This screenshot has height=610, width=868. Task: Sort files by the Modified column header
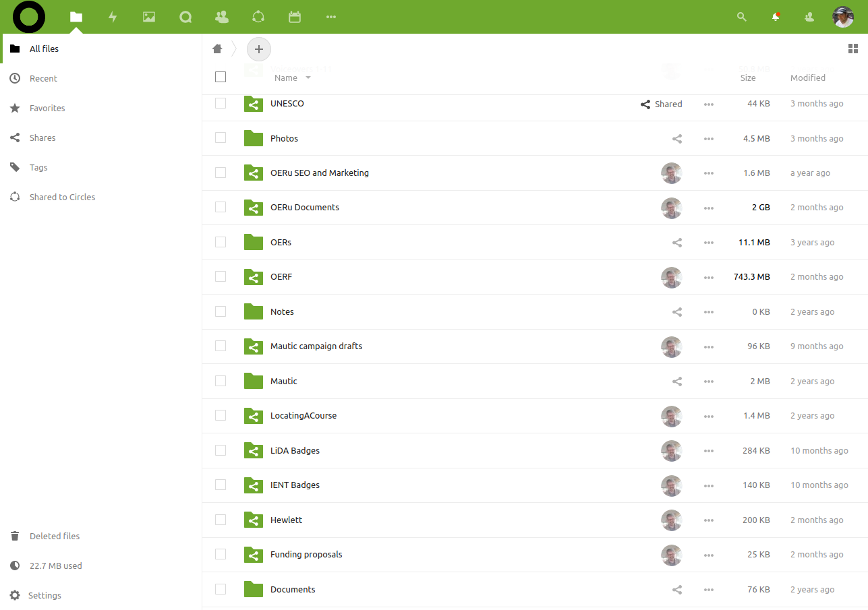808,78
